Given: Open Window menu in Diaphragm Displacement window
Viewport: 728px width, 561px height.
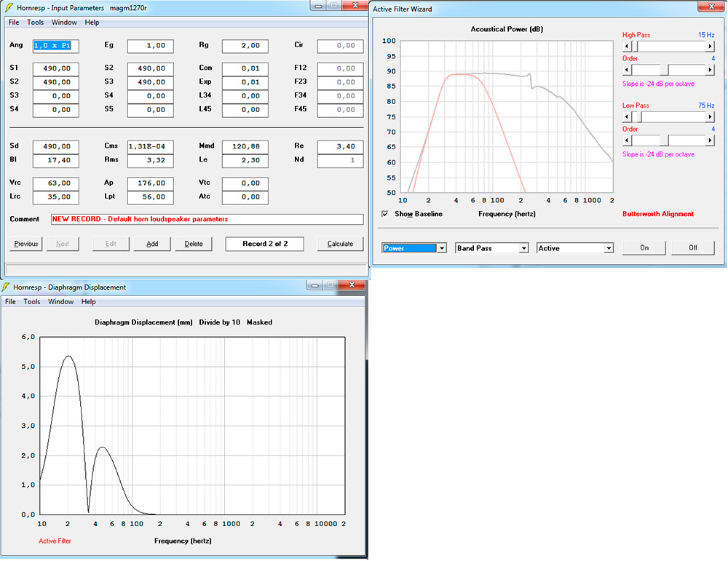Looking at the screenshot, I should pos(61,302).
